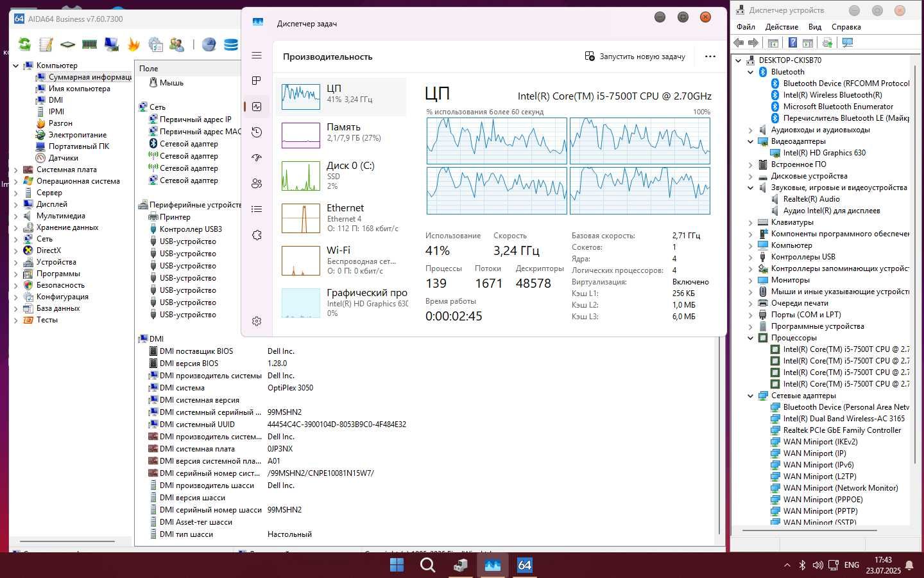Click DMI версия BIOS row in AIDA64
Viewport: 924px width, 578px height.
[189, 363]
